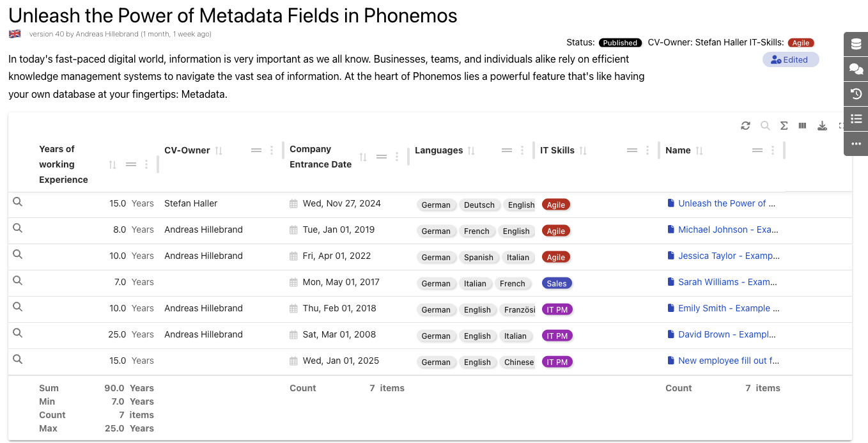Image resolution: width=868 pixels, height=443 pixels.
Task: Open Michael Johnson example page link
Action: pyautogui.click(x=728, y=229)
